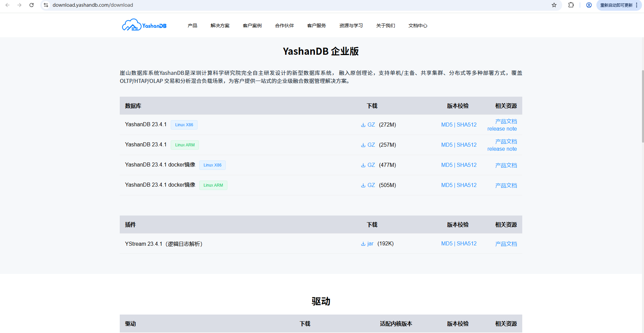Click inside the address bar
The width and height of the screenshot is (644, 333).
(134, 5)
